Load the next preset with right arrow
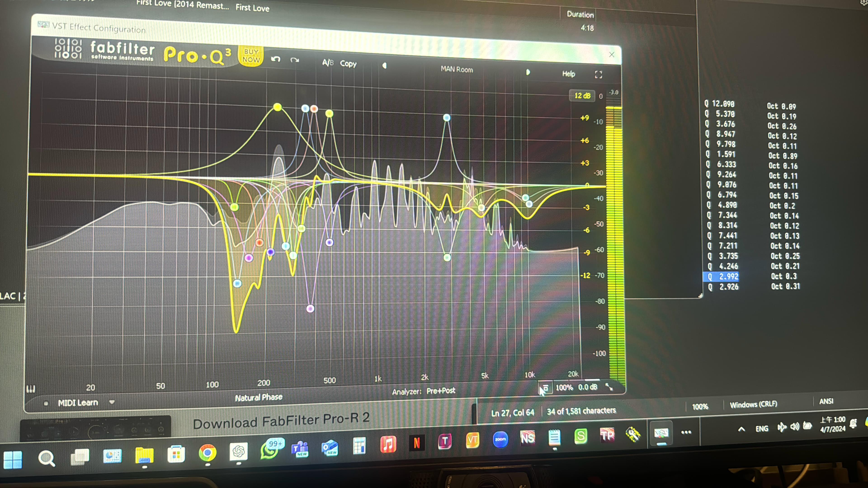Viewport: 868px width, 488px height. 528,72
